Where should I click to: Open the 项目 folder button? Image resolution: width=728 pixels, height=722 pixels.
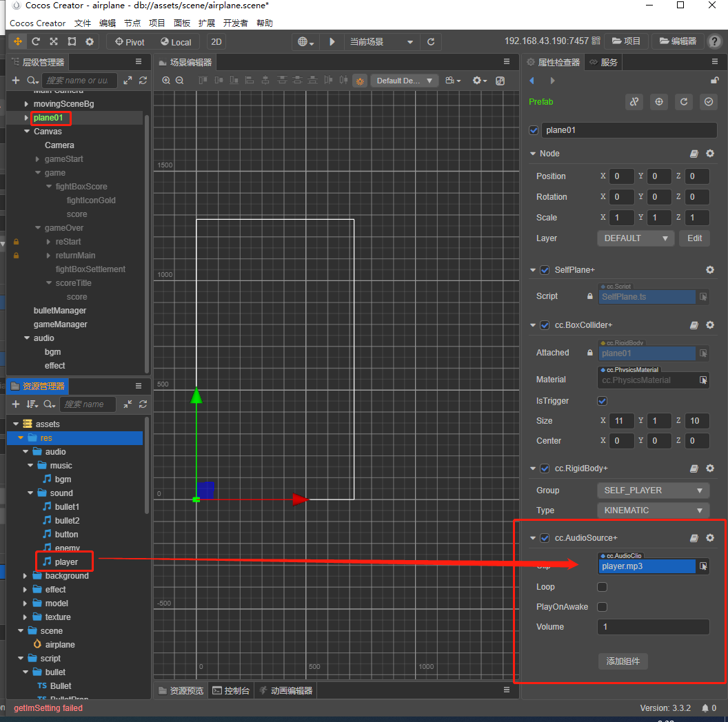626,41
